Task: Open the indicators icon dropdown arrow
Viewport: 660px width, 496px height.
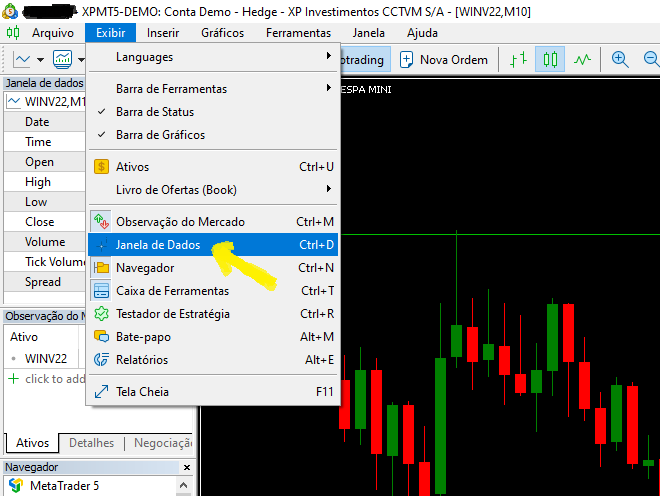Action: coord(81,60)
